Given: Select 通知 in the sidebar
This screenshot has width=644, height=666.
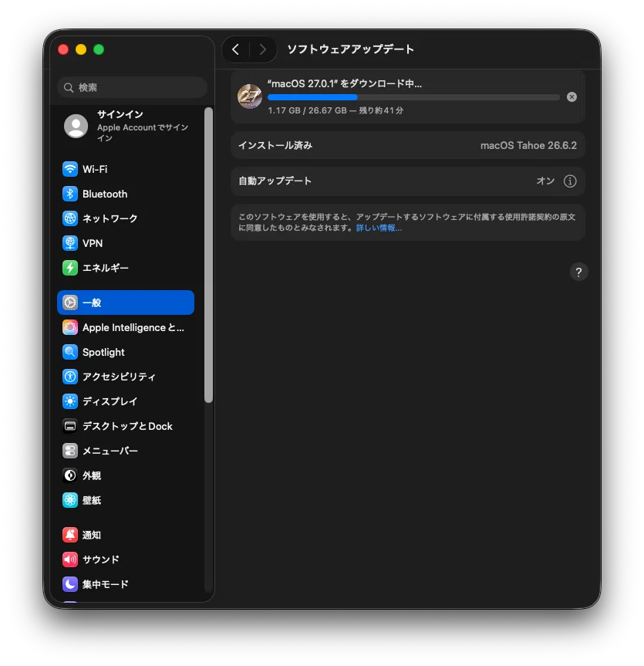Looking at the screenshot, I should [x=126, y=535].
